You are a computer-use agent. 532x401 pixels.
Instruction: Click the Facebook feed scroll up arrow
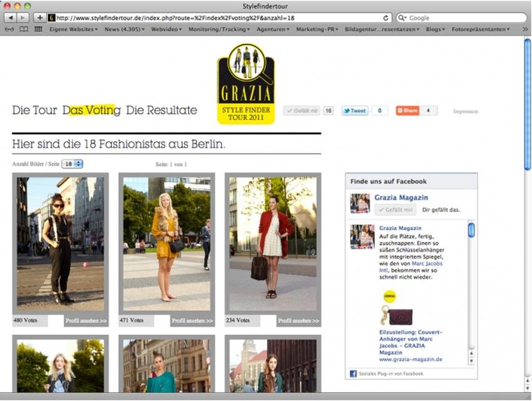(x=471, y=353)
